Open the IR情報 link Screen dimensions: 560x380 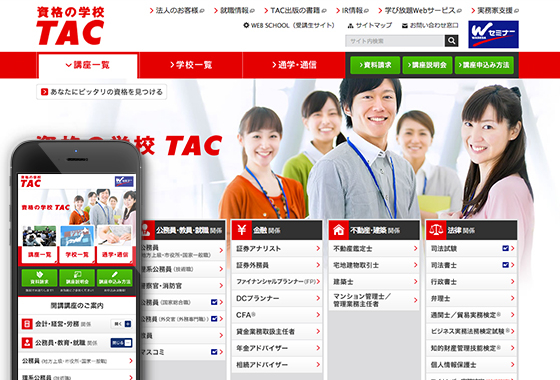[x=352, y=10]
